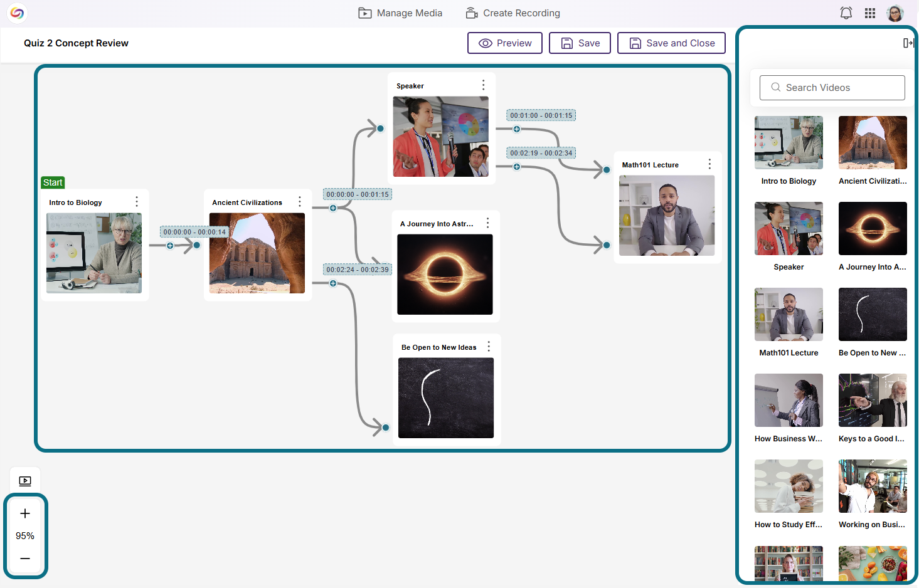
Task: Click the 95% zoom level value
Action: (x=25, y=536)
